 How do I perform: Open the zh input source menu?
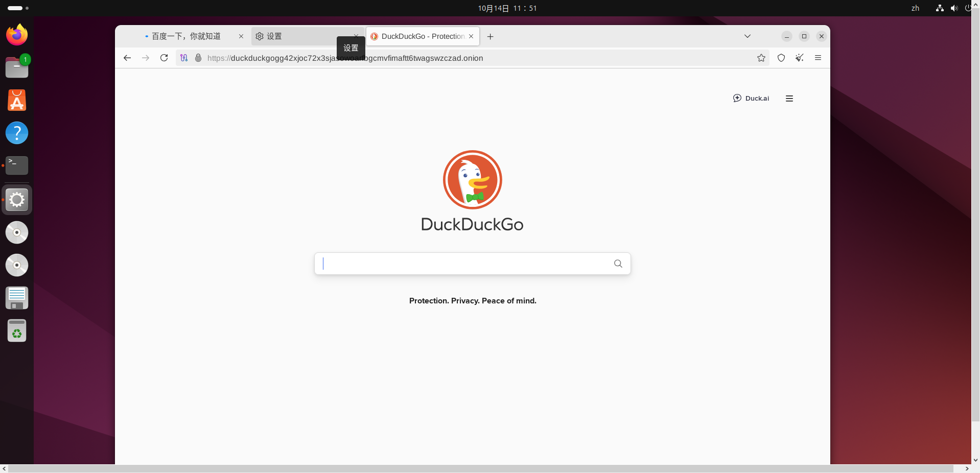916,8
